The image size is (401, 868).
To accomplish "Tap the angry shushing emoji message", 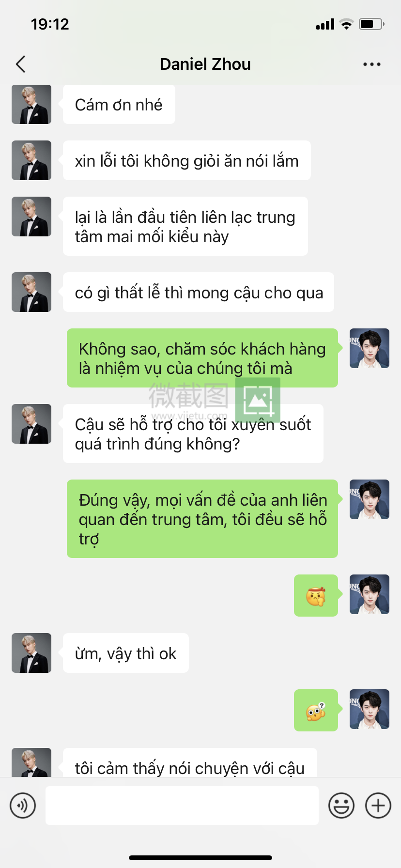I will point(316,595).
